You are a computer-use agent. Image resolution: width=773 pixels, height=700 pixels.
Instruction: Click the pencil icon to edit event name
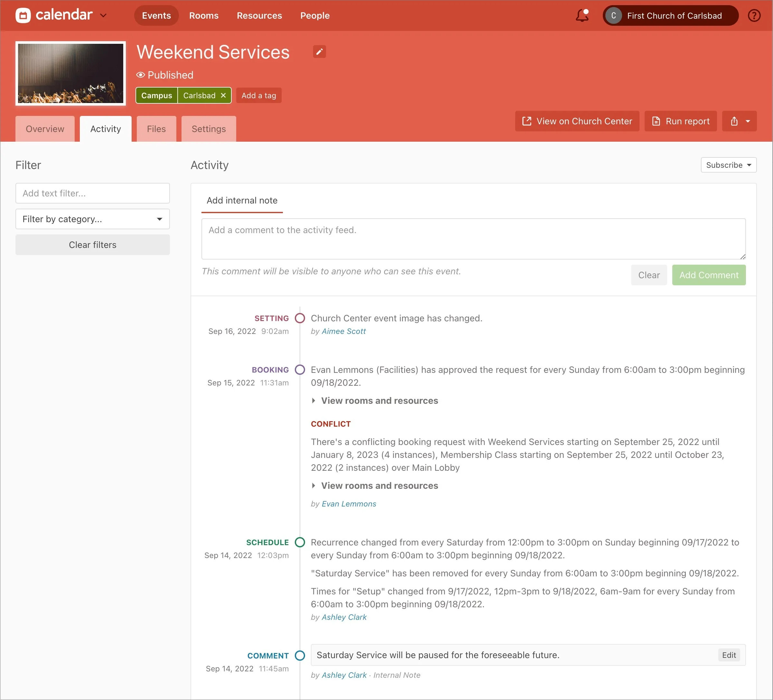coord(319,52)
